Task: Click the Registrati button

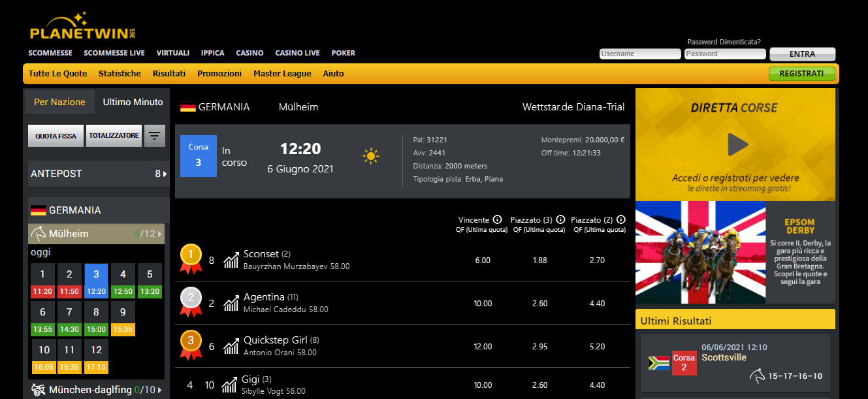Action: [802, 74]
